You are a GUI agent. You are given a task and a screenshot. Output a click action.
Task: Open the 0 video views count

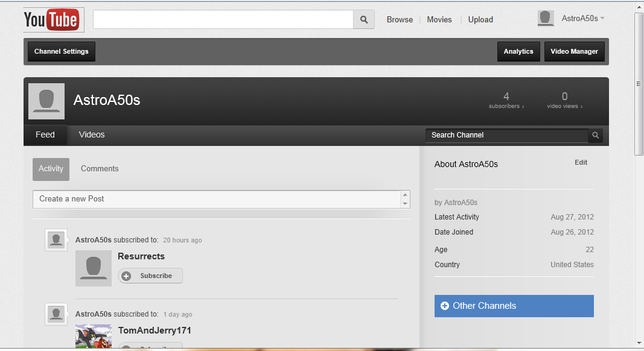(x=565, y=100)
